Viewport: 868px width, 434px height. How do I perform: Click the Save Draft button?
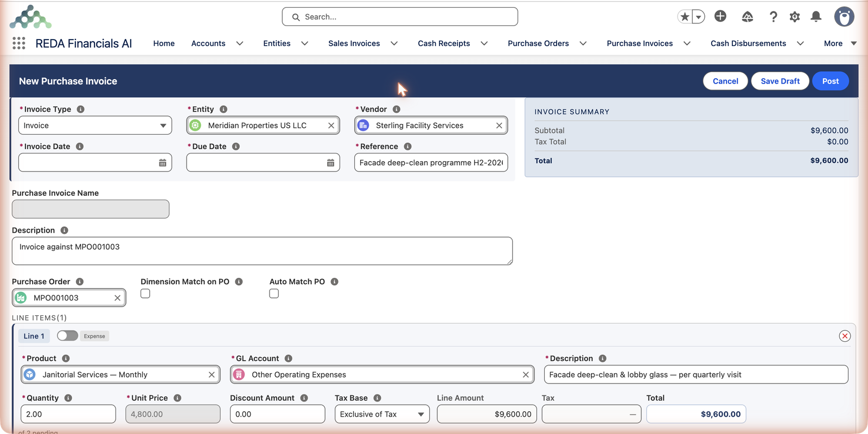tap(780, 81)
